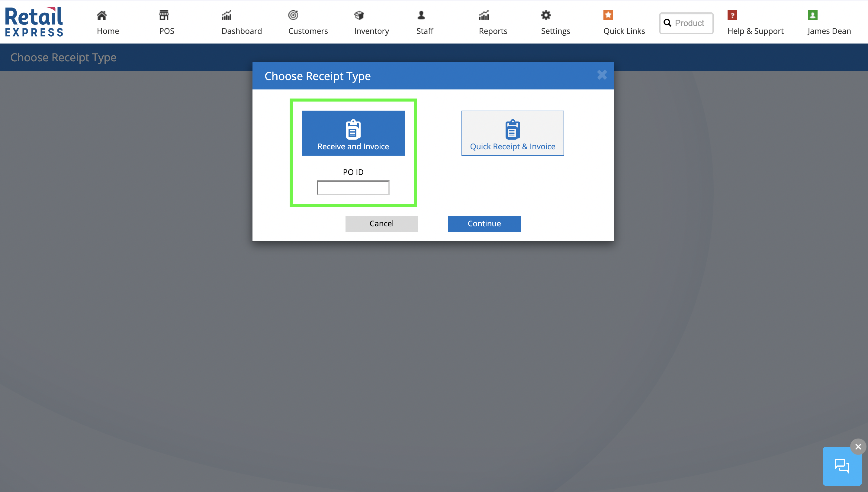Click the Continue button

[x=484, y=224]
